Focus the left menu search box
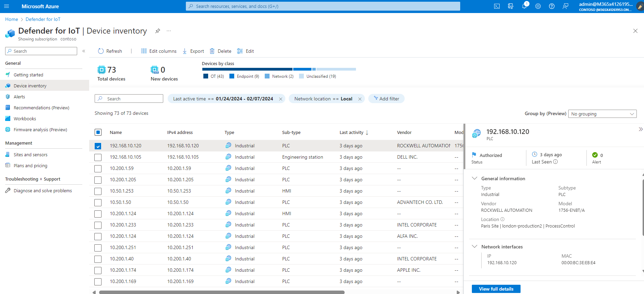644x294 pixels. tap(41, 51)
